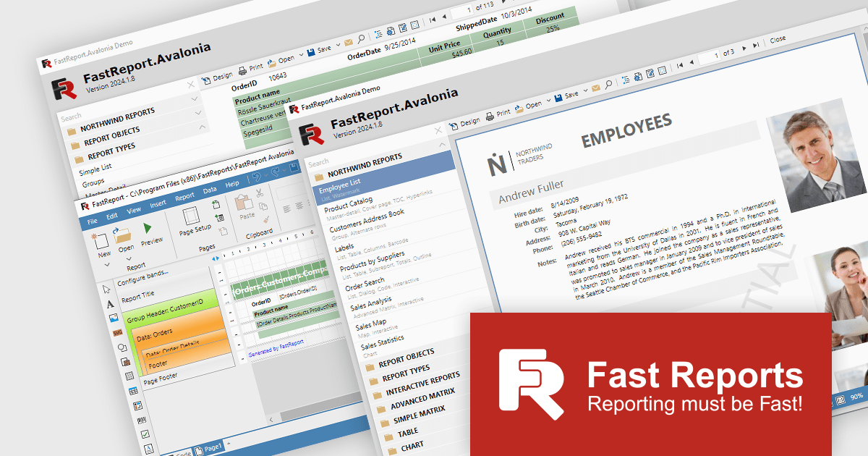Open the Report menu in designer
The width and height of the screenshot is (868, 456).
tap(185, 198)
